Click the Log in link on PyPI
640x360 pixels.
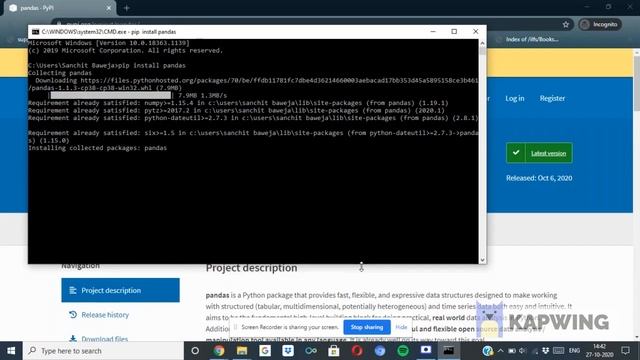[515, 98]
